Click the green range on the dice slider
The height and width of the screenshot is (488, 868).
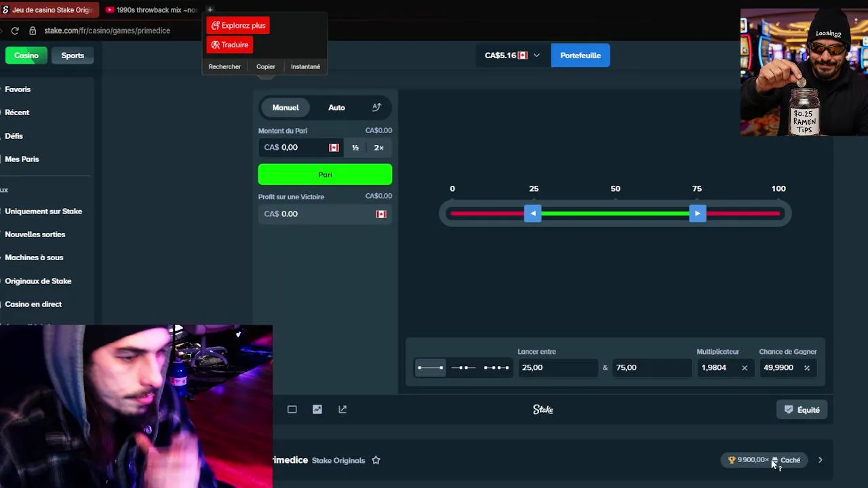point(615,213)
